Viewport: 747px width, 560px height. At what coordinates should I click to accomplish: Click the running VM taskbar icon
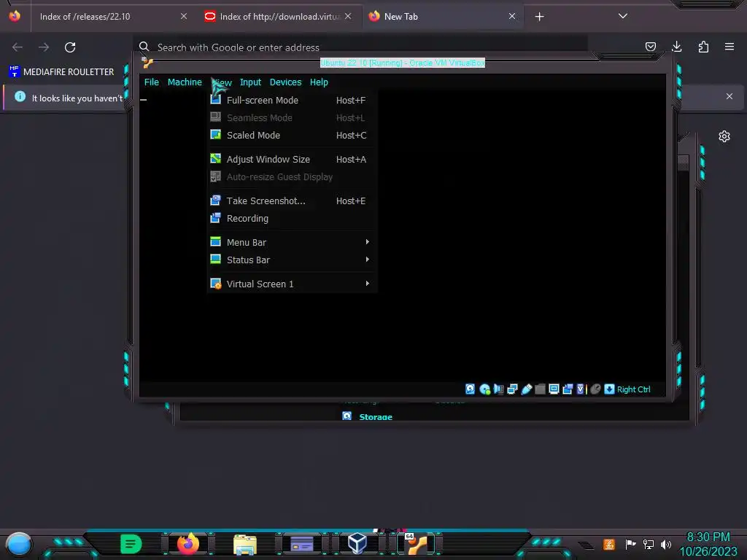click(x=417, y=544)
